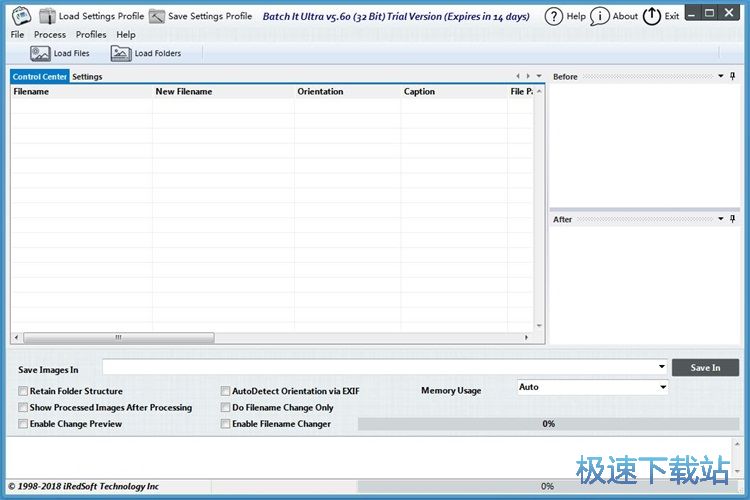Image resolution: width=750 pixels, height=500 pixels.
Task: Expand the Memory Usage Auto dropdown
Action: [662, 387]
